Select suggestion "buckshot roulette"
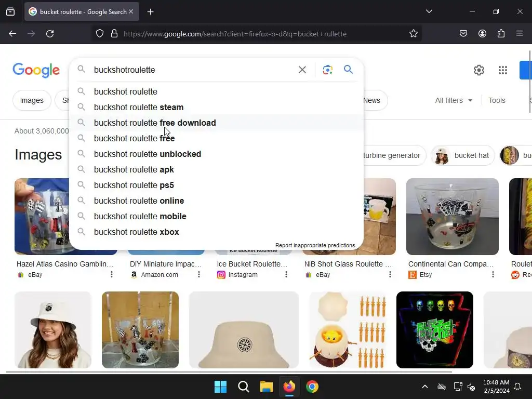This screenshot has width=532, height=399. 216,91
